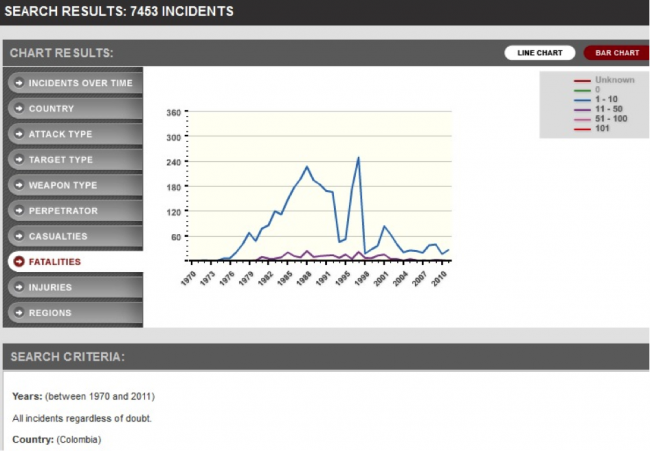View the Target Type chart
This screenshot has width=650, height=451.
[75, 159]
